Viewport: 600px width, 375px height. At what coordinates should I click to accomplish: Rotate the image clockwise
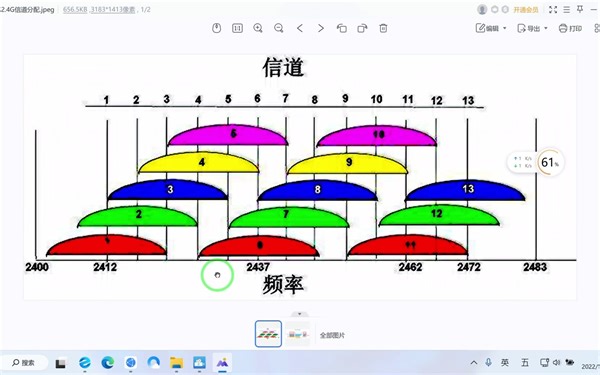pos(362,28)
